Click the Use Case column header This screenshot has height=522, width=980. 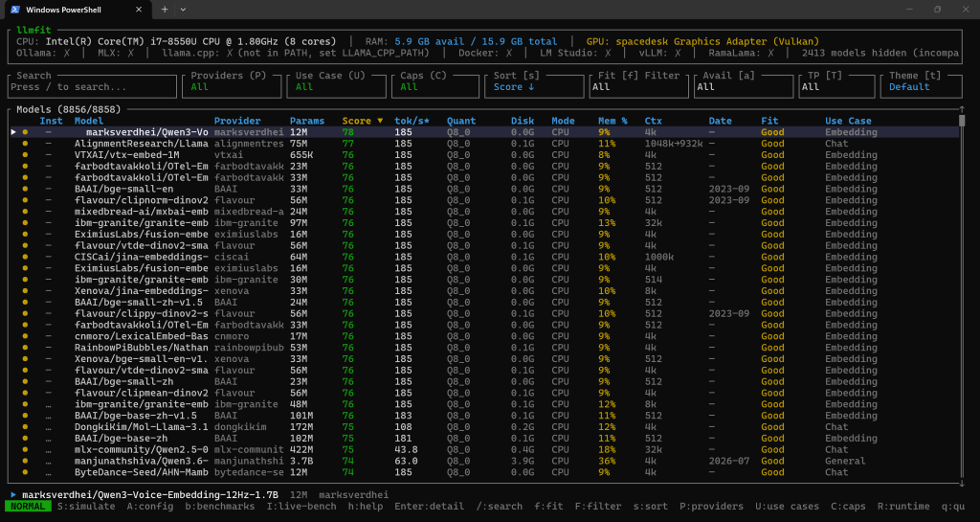tap(848, 121)
